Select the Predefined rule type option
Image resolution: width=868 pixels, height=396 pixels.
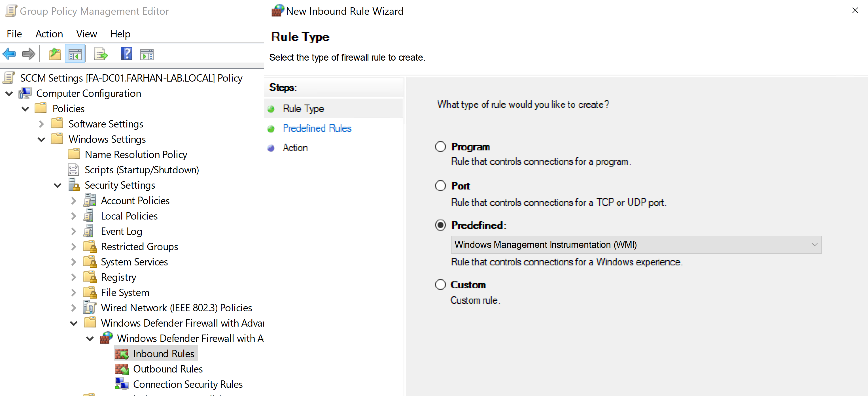[440, 225]
